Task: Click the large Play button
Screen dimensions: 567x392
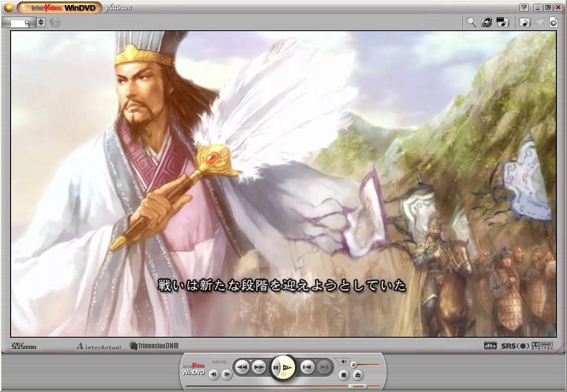Action: pos(287,368)
